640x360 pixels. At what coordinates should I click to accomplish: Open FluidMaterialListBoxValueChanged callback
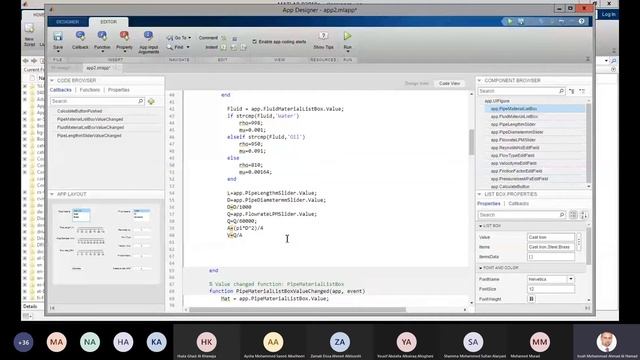pyautogui.click(x=90, y=127)
